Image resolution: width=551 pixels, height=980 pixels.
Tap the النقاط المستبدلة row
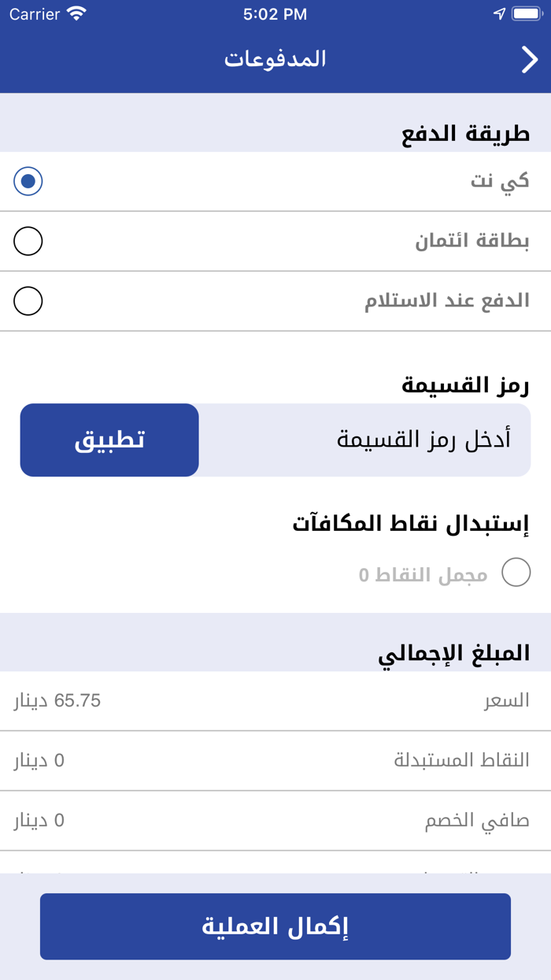point(275,761)
